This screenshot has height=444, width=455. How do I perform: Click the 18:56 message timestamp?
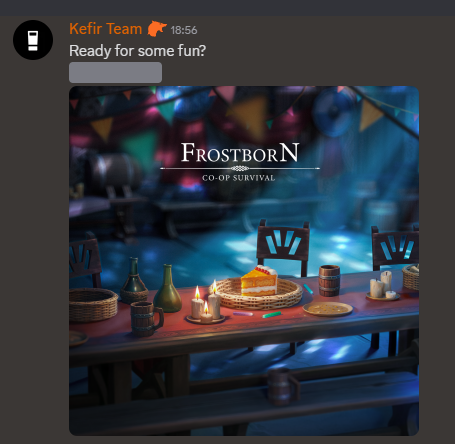pyautogui.click(x=184, y=30)
